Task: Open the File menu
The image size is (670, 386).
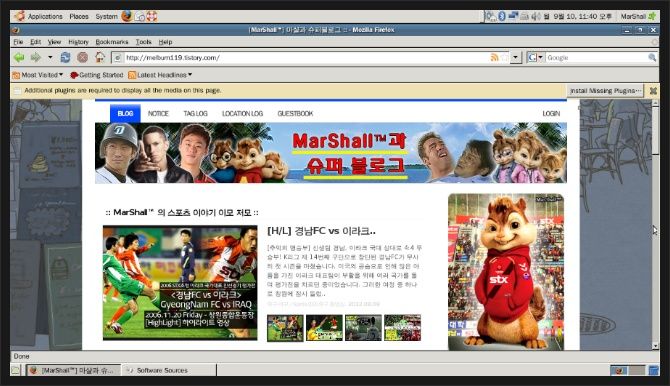Action: click(x=18, y=42)
